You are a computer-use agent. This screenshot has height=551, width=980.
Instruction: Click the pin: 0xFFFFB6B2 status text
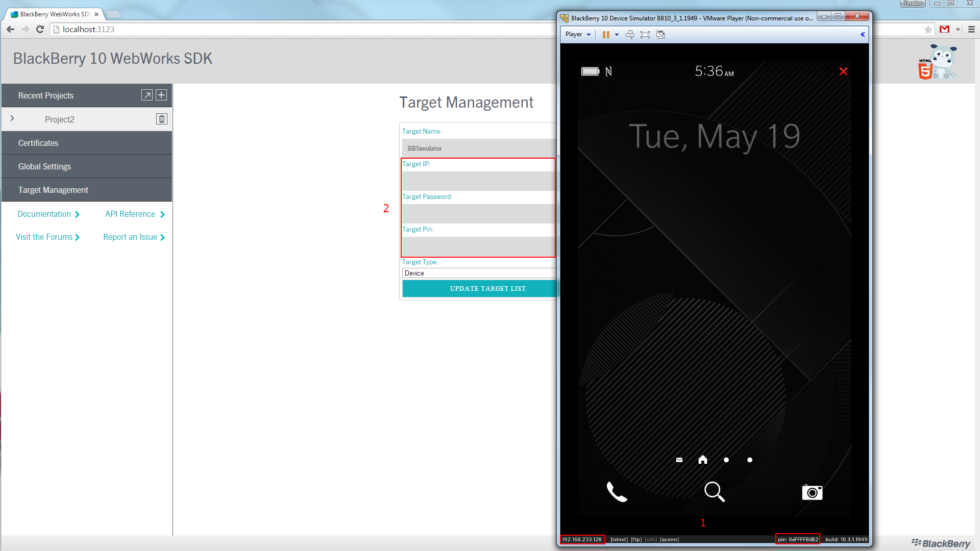click(798, 539)
